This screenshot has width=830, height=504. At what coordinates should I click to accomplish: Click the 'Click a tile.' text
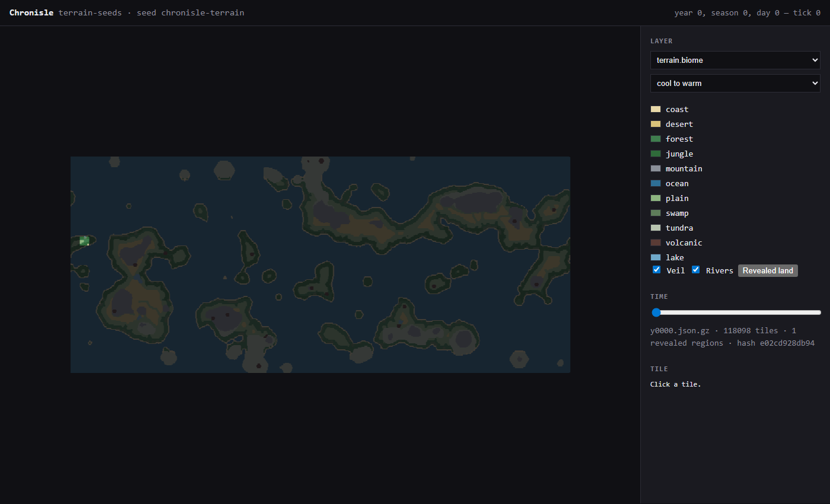[x=675, y=384]
